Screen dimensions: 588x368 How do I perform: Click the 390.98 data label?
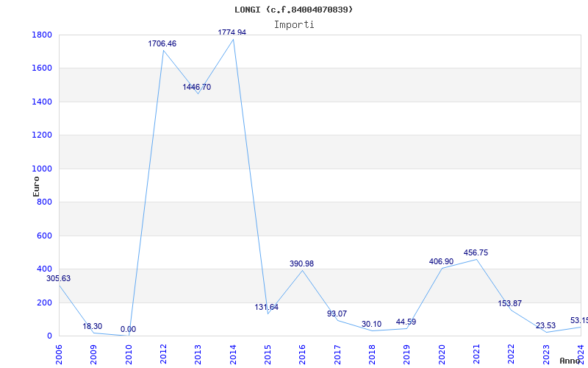[301, 264]
